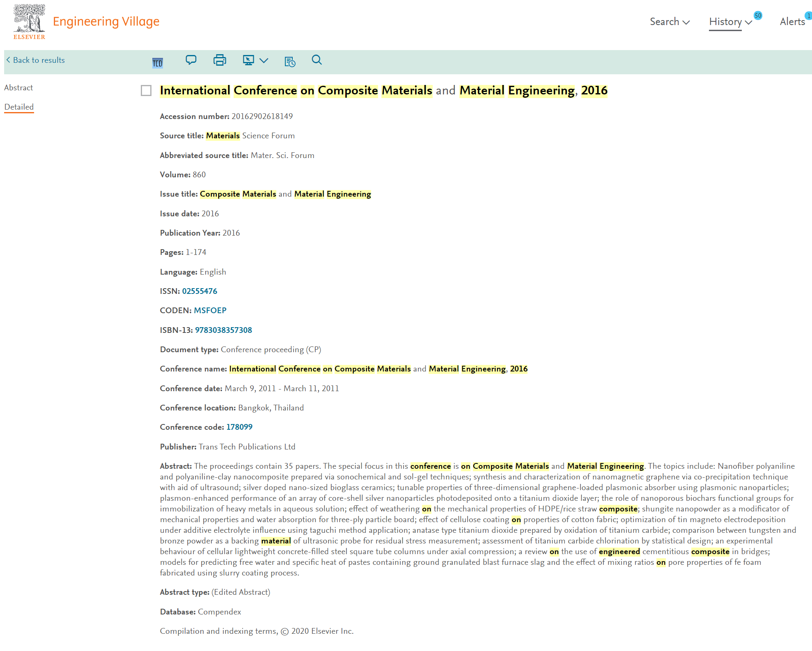This screenshot has width=812, height=651.
Task: Click database value Compendex
Action: 219,612
